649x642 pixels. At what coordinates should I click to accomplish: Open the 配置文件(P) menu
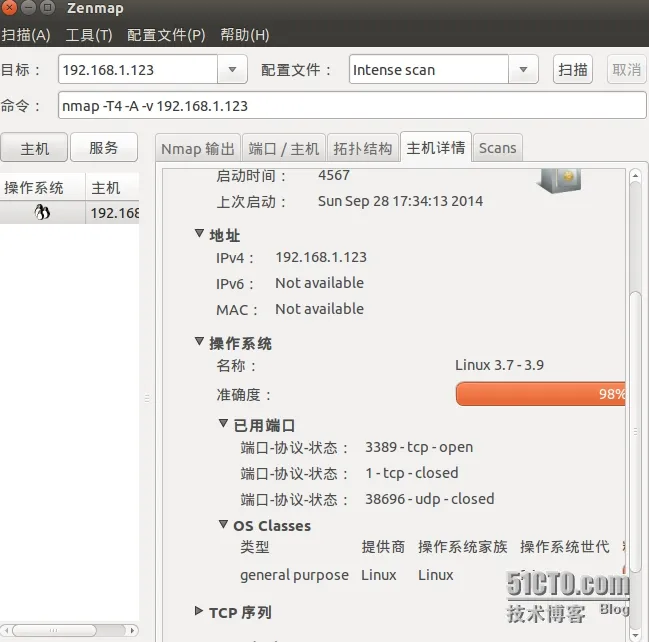(x=166, y=35)
